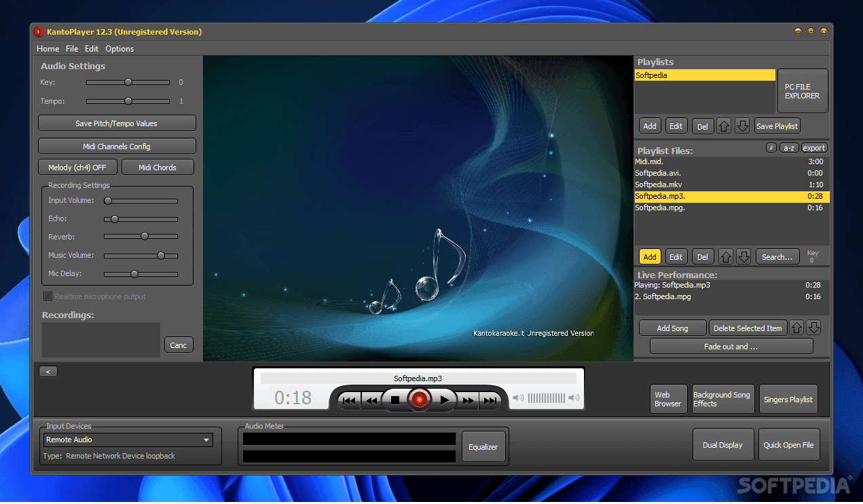
Task: Adjust the Input Volume slider
Action: coord(141,201)
